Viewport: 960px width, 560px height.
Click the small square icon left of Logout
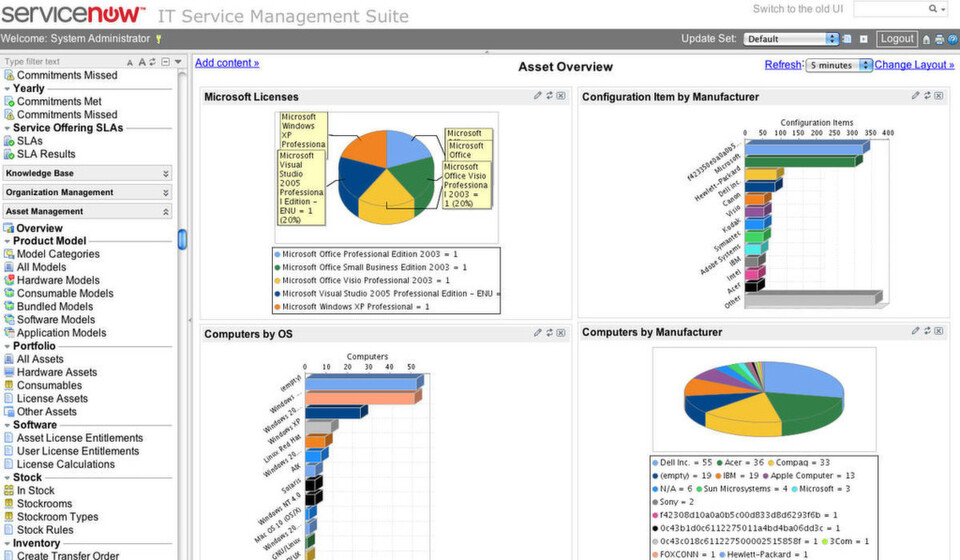tap(864, 39)
